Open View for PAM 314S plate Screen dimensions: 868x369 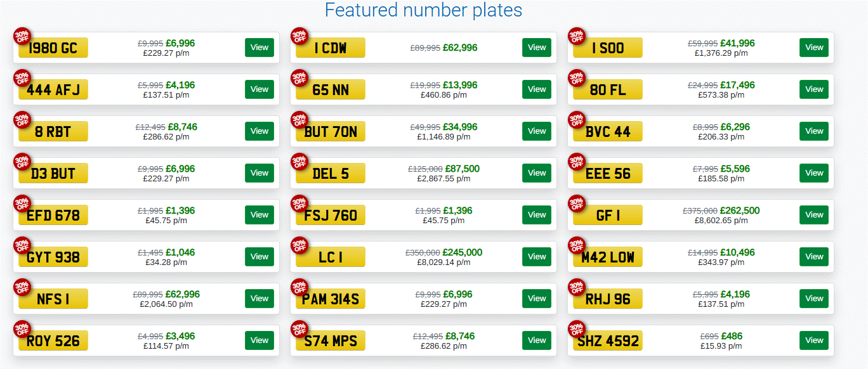click(537, 299)
